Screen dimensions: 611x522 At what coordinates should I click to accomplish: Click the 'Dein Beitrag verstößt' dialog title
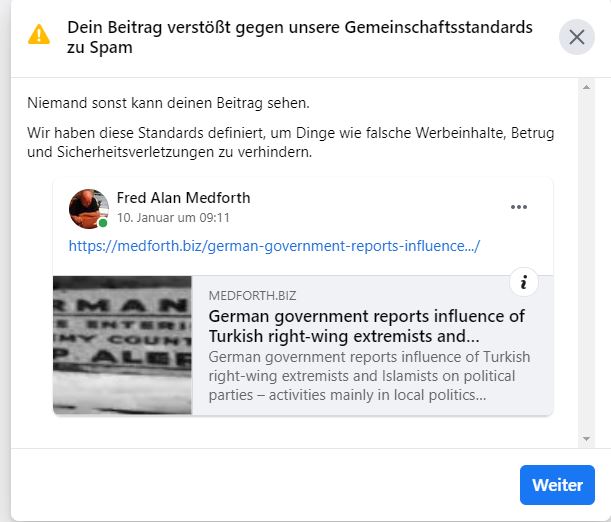pos(300,37)
